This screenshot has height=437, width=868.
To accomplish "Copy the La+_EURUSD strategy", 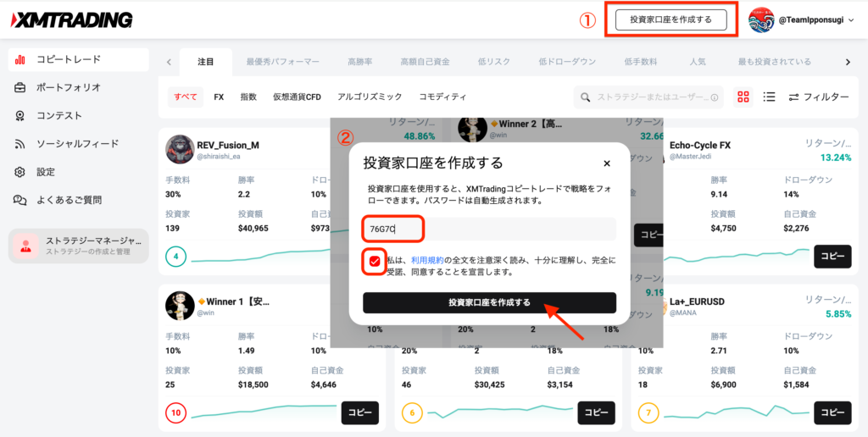I will (x=832, y=412).
